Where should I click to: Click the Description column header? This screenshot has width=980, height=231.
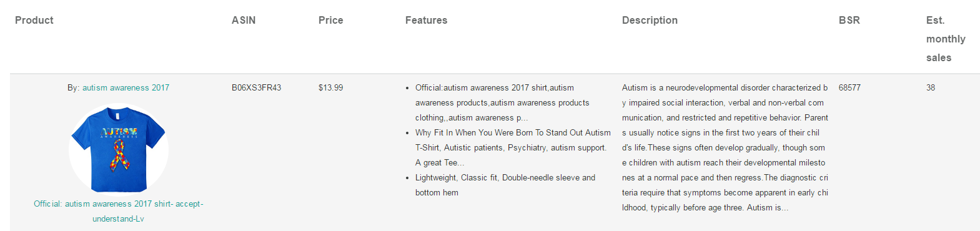pos(650,21)
